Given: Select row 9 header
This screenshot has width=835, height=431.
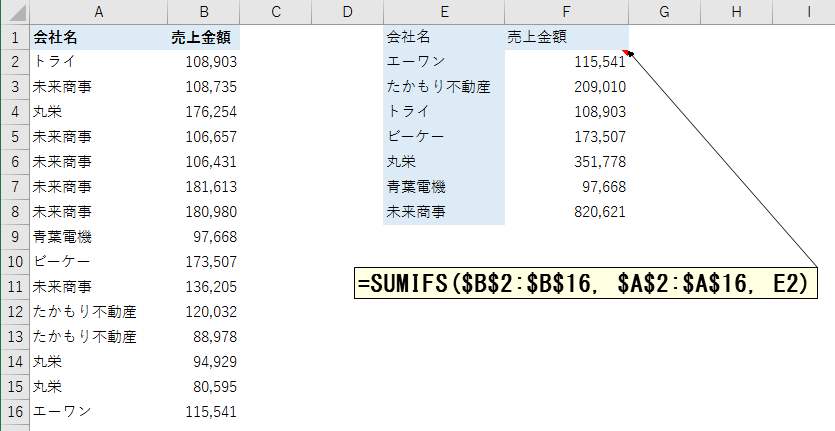Looking at the screenshot, I should pos(15,237).
